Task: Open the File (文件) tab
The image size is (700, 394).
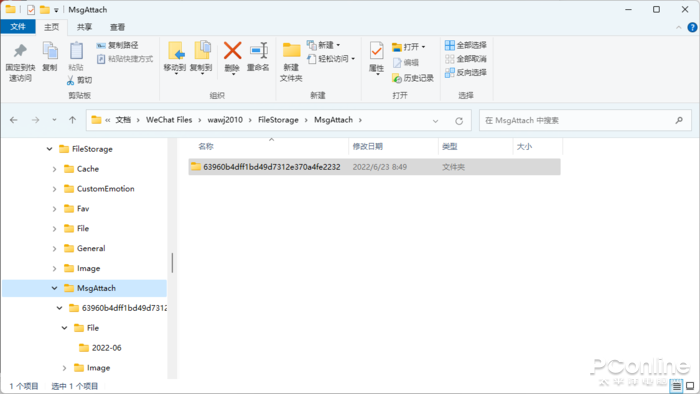Action: point(18,27)
